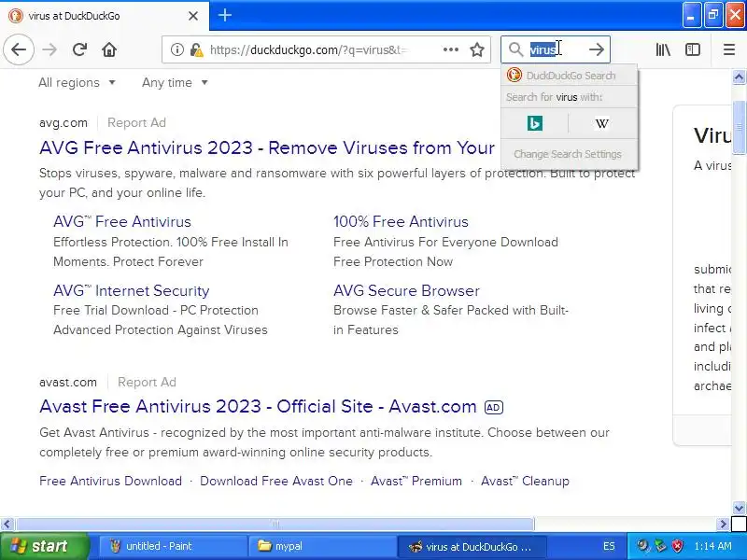Click the vertical scrollbar down arrow
747x560 pixels.
click(x=739, y=508)
